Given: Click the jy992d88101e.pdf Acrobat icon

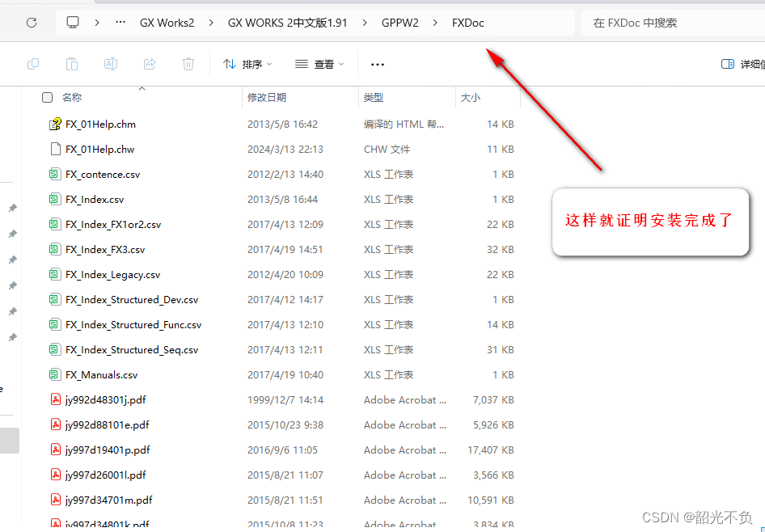Looking at the screenshot, I should (x=56, y=424).
